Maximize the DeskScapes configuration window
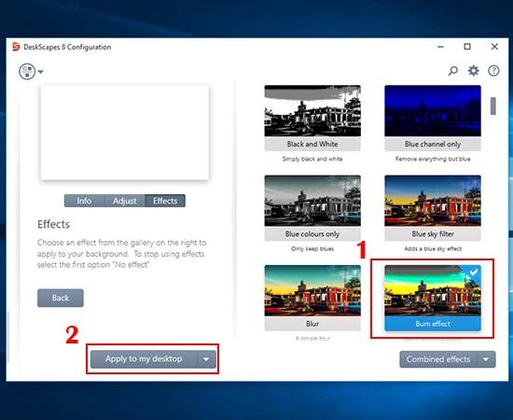 pyautogui.click(x=467, y=47)
